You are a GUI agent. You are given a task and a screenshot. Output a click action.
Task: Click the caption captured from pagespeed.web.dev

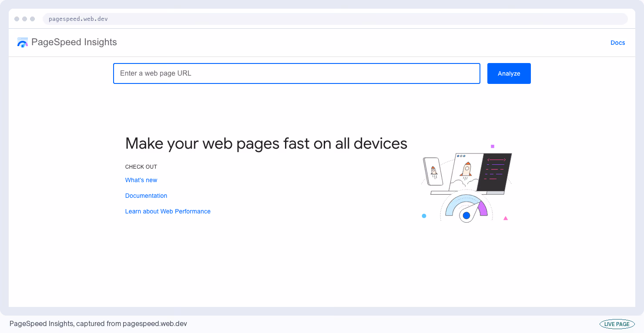coord(98,324)
